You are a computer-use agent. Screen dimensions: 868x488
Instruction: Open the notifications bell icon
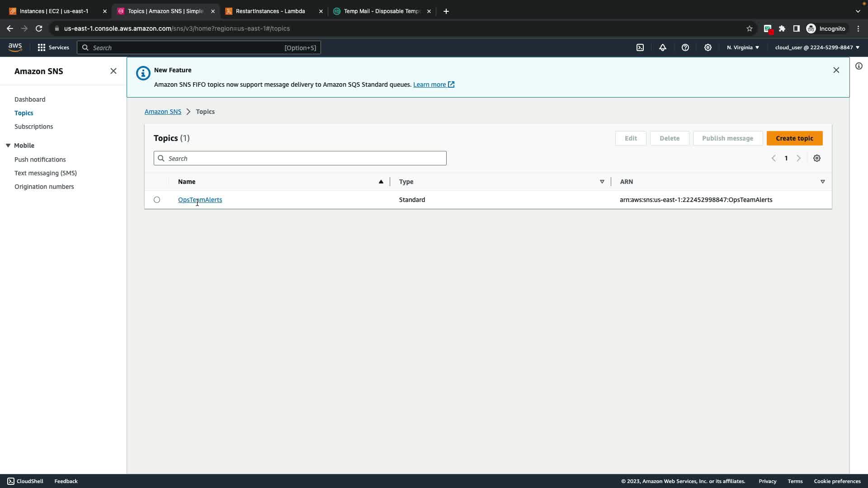pos(663,47)
